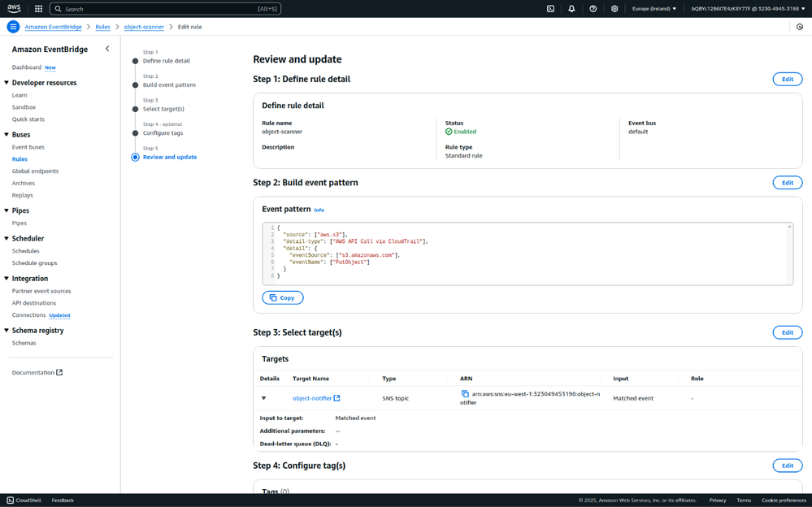
Task: Jump to Step 1 Define rule detail
Action: tap(167, 61)
